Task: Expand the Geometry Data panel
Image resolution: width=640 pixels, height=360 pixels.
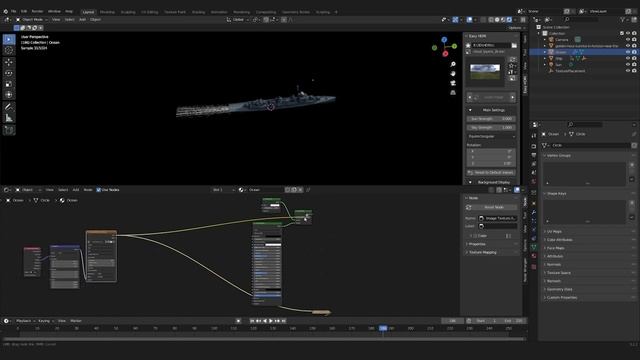Action: point(559,289)
